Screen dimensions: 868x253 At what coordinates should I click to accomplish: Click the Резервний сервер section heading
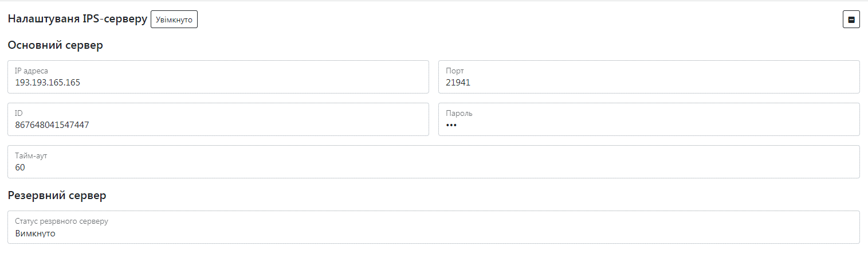click(57, 196)
